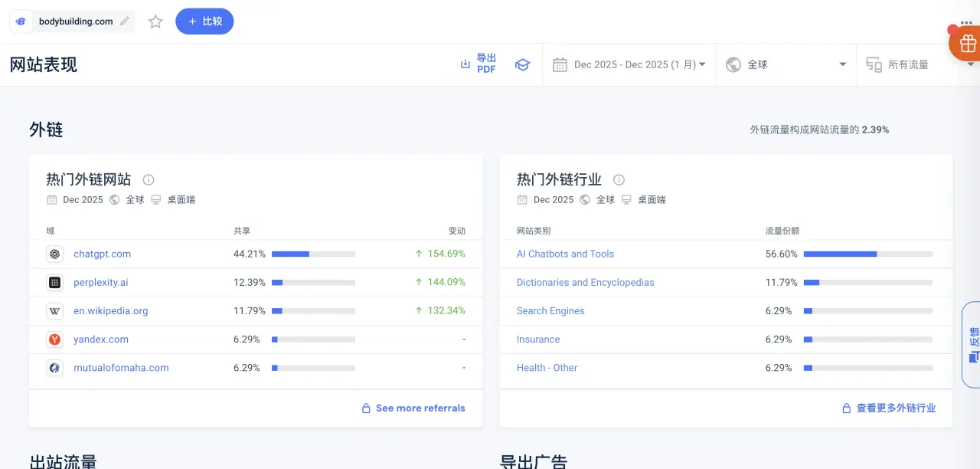The image size is (980, 469).
Task: Click the lock icon beside See more referrals
Action: coord(366,408)
